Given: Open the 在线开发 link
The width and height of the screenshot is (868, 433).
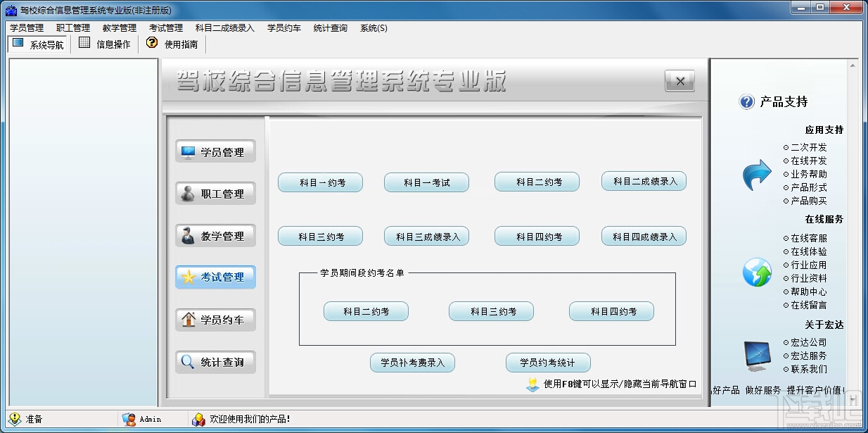Looking at the screenshot, I should (809, 161).
